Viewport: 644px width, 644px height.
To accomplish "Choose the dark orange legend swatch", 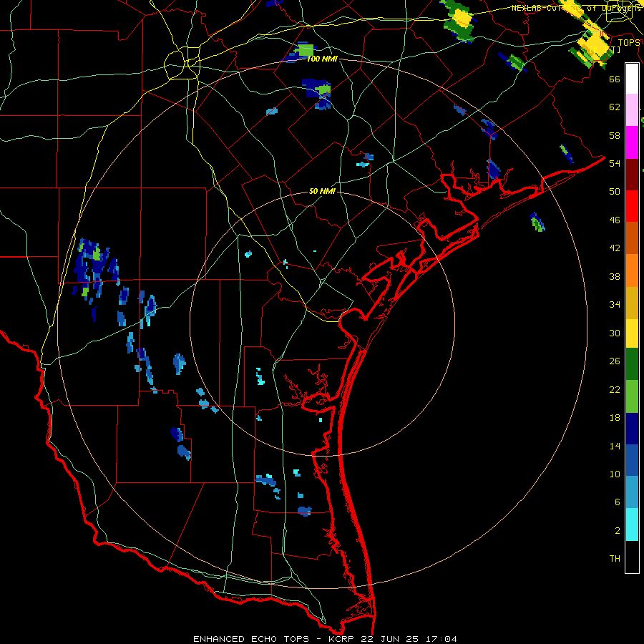I will point(632,238).
